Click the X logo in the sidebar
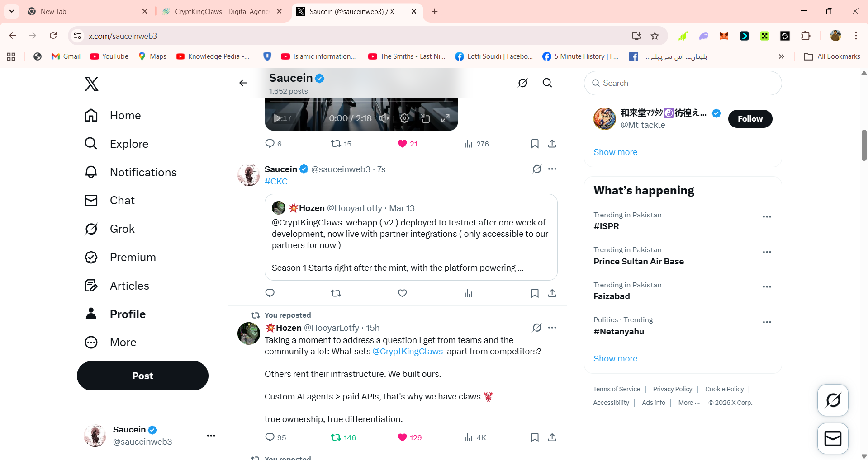Viewport: 868px width, 460px height. 91,84
